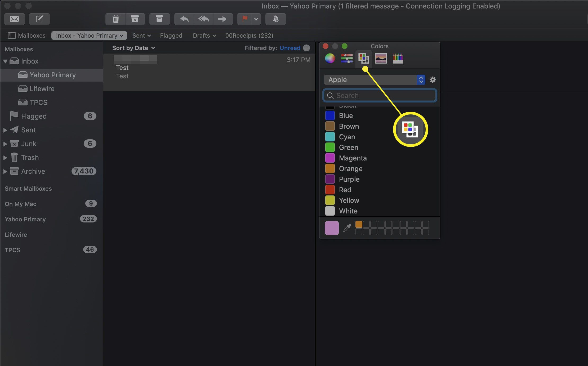
Task: Open 00Receipts (232) in favorites bar
Action: [249, 35]
